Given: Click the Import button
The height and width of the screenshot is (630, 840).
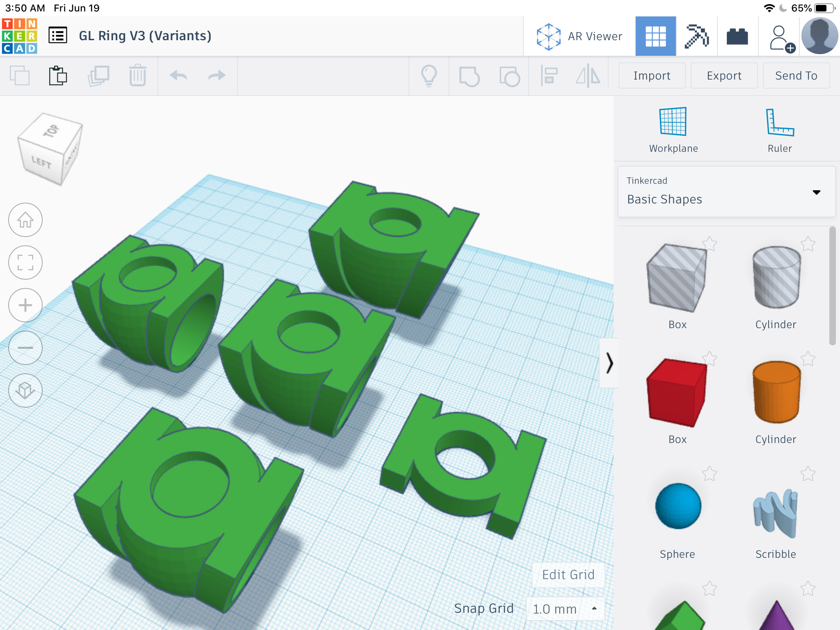Looking at the screenshot, I should 652,75.
